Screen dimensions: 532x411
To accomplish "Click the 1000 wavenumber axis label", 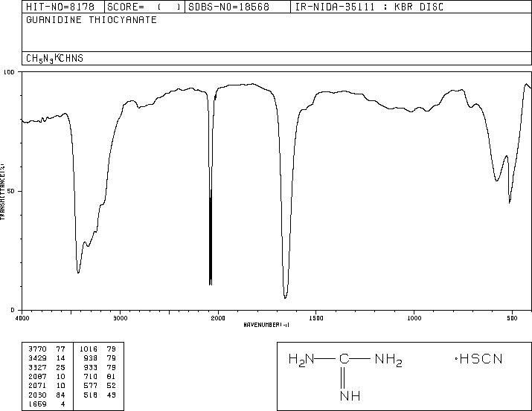I will tap(414, 318).
